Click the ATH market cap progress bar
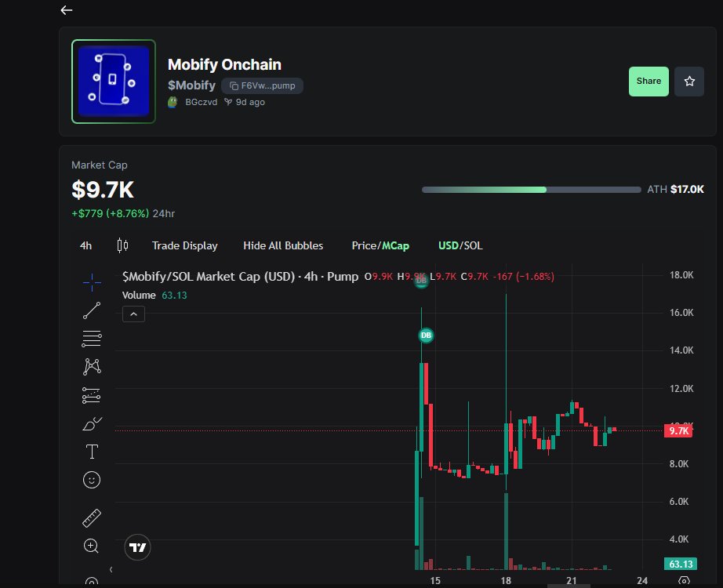Viewport: 723px width, 588px height. 531,190
